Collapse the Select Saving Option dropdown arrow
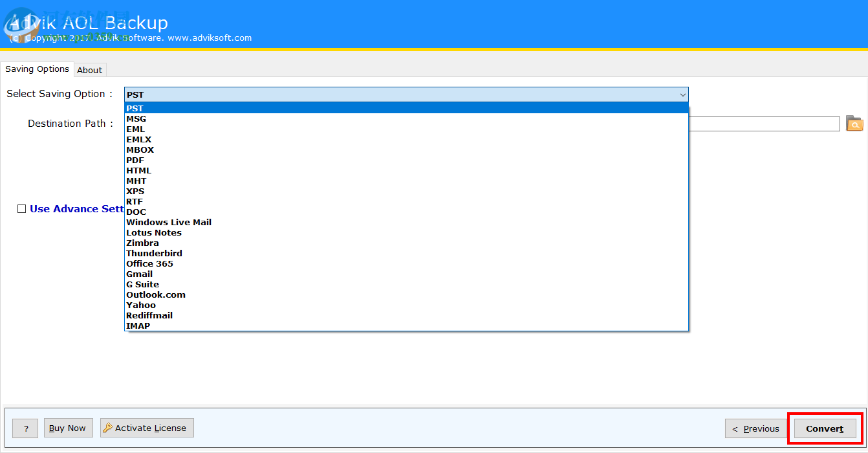 pyautogui.click(x=682, y=94)
